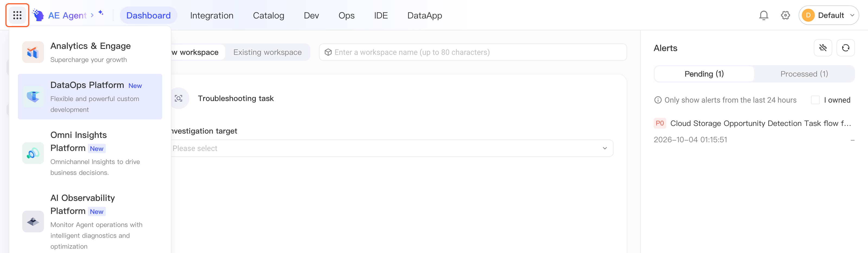
Task: Switch to the Dashboard tab
Action: click(148, 15)
